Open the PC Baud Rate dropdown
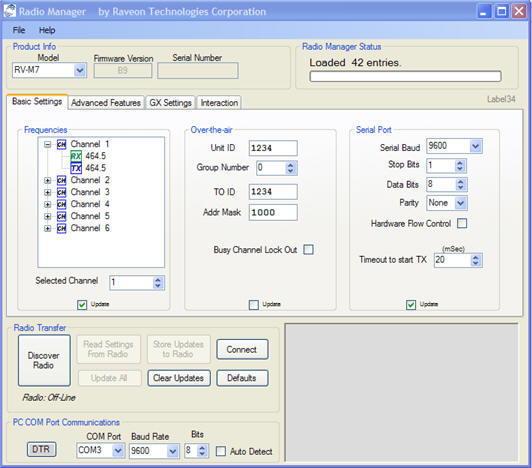 pos(173,451)
